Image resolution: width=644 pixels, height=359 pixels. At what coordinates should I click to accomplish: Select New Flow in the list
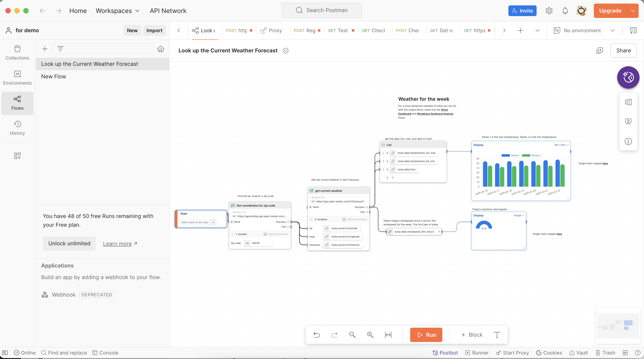[x=102, y=77]
